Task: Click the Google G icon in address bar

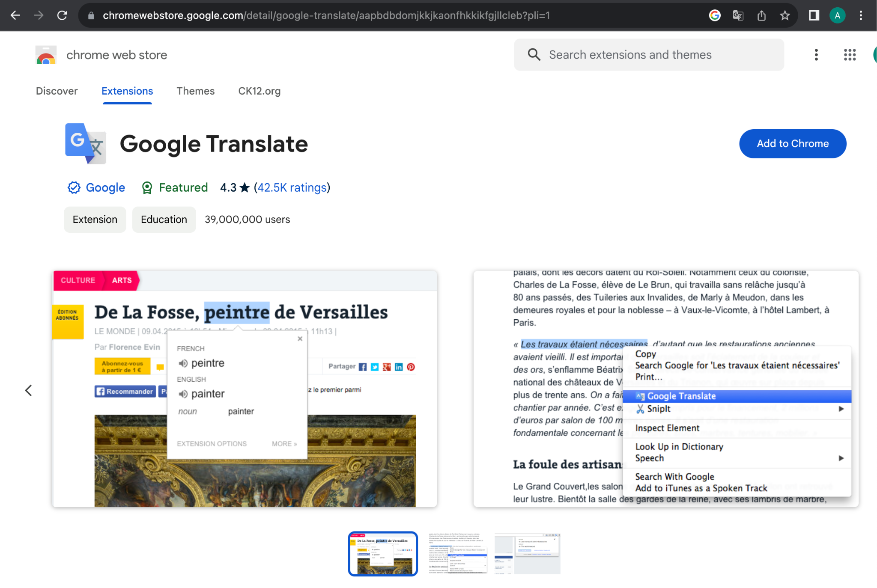Action: tap(715, 16)
